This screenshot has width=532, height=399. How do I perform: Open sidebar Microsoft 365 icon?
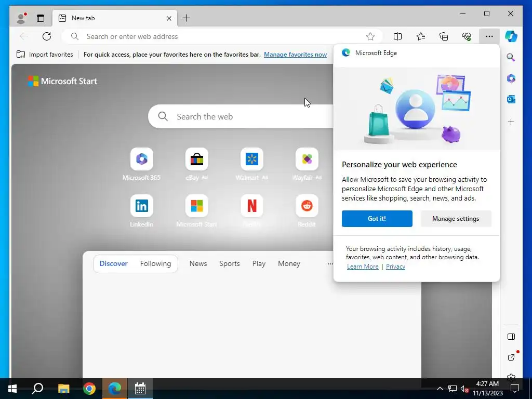(511, 78)
